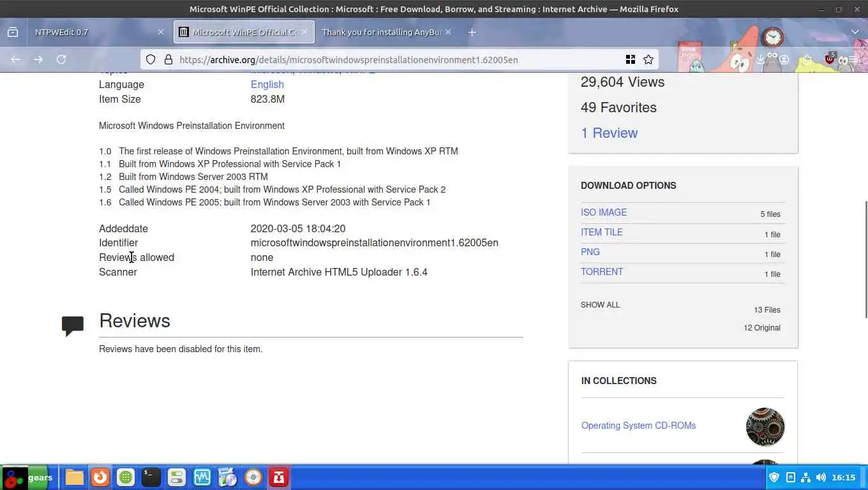The image size is (868, 490).
Task: Open the grid icon in the address bar
Action: [x=631, y=59]
